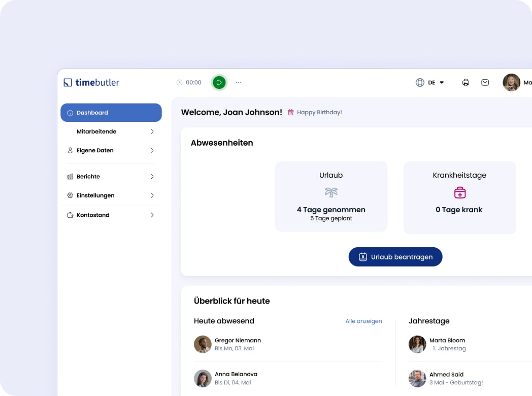This screenshot has width=532, height=396.
Task: Click the Krankheitstage first-aid kit icon
Action: [459, 192]
